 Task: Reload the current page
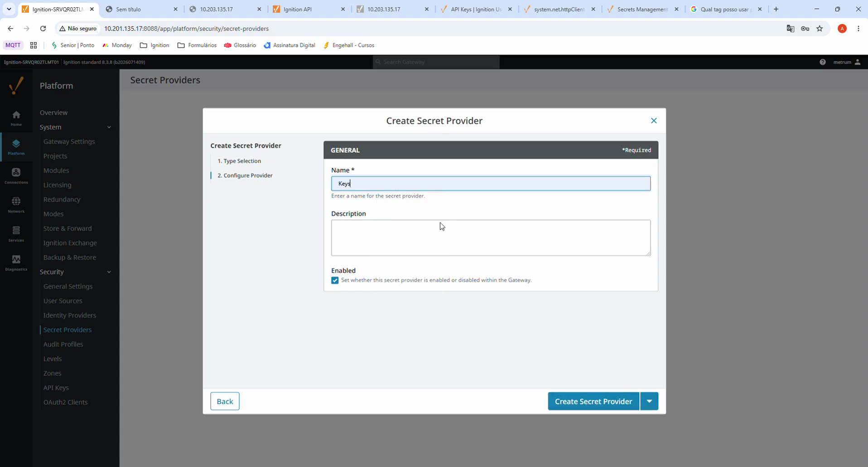coord(43,29)
